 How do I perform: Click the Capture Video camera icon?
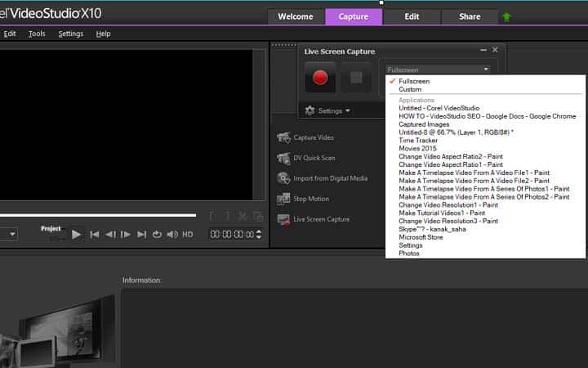[283, 137]
